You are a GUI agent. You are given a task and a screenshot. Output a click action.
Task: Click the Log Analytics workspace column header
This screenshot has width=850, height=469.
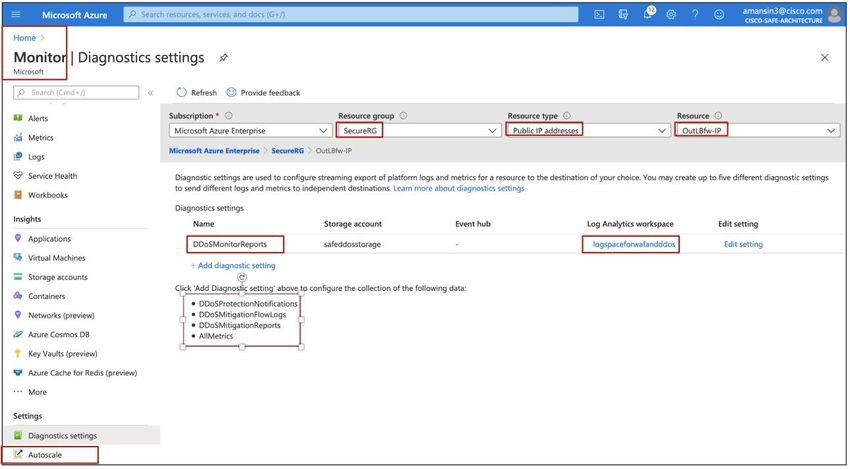pyautogui.click(x=630, y=224)
